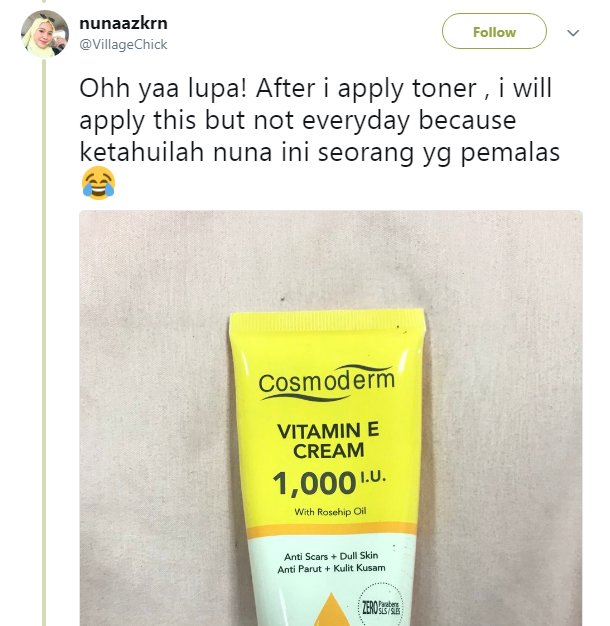
Task: Click the 'With Rosehip Oil' text
Action: 330,512
